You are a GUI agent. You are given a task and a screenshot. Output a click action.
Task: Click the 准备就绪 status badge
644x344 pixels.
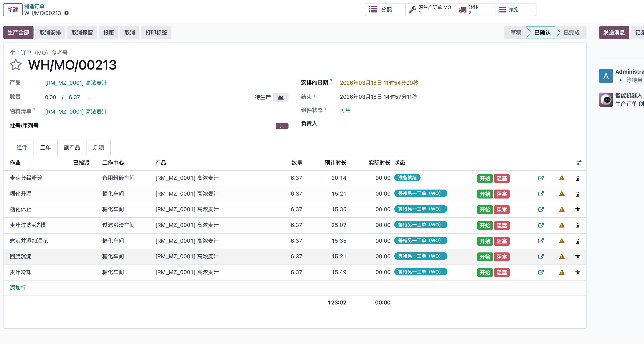[x=407, y=177]
